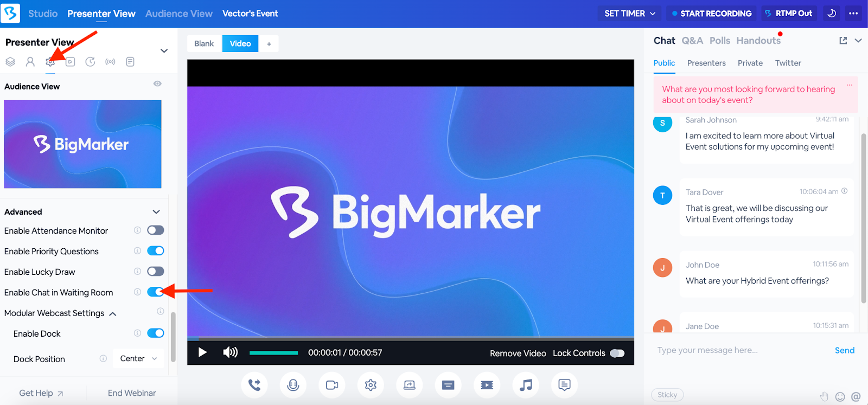Mute the video volume speaker icon
This screenshot has width=868, height=405.
(231, 352)
